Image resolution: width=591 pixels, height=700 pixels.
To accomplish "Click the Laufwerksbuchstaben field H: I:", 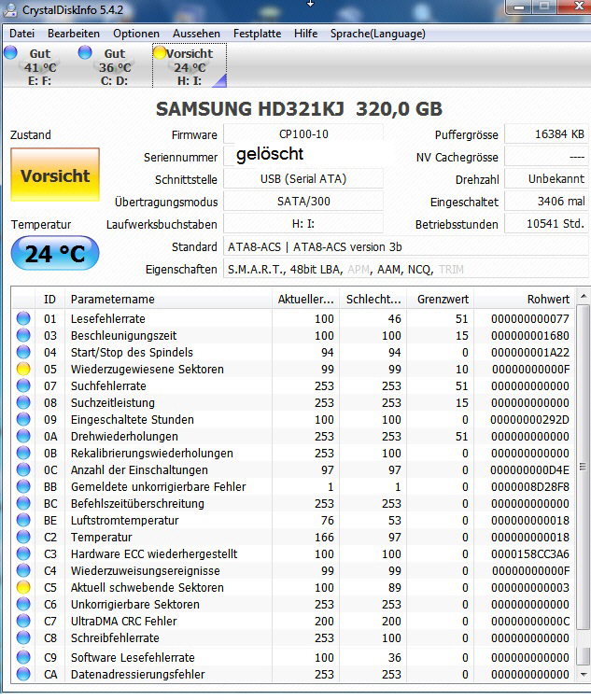I will click(x=303, y=223).
